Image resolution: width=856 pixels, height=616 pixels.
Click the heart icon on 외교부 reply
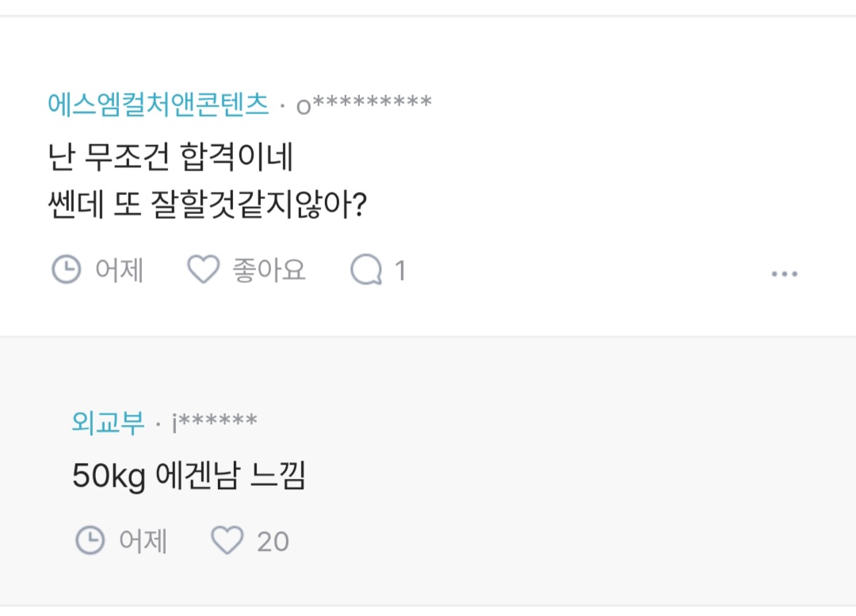[x=227, y=541]
